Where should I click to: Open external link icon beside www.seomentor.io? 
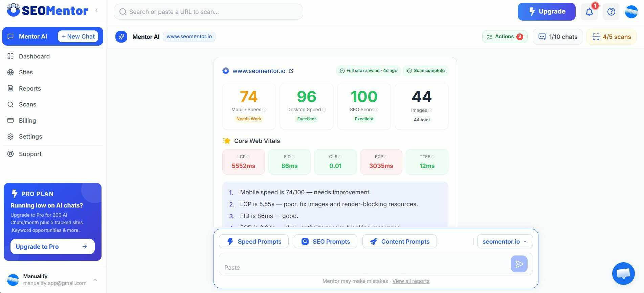click(291, 71)
